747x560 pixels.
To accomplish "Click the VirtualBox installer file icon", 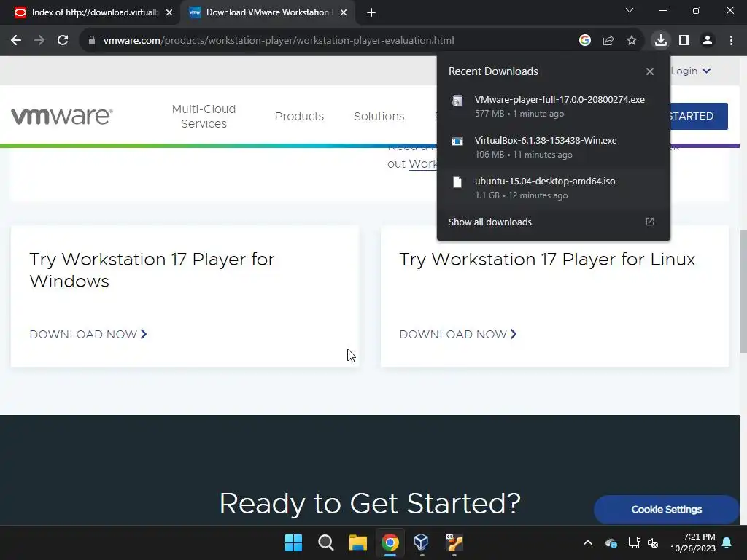I will click(457, 141).
